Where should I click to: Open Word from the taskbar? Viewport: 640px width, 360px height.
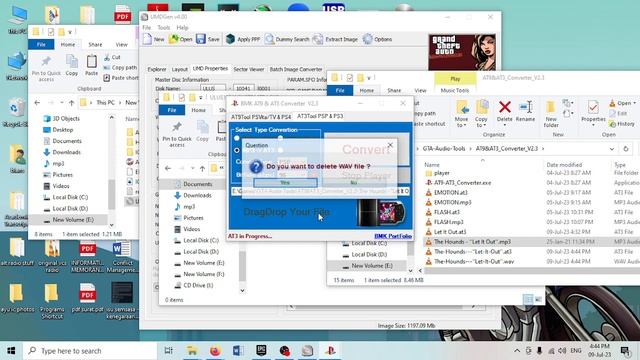238,351
